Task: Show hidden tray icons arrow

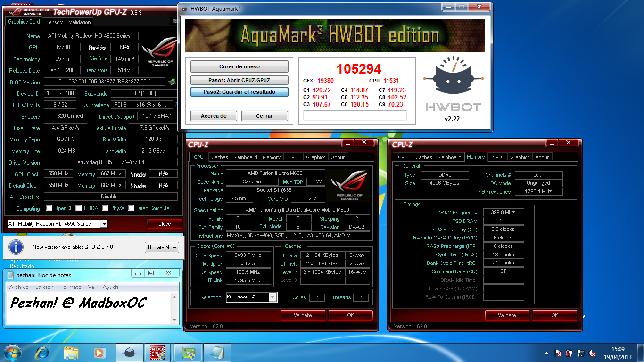Action: click(x=546, y=353)
